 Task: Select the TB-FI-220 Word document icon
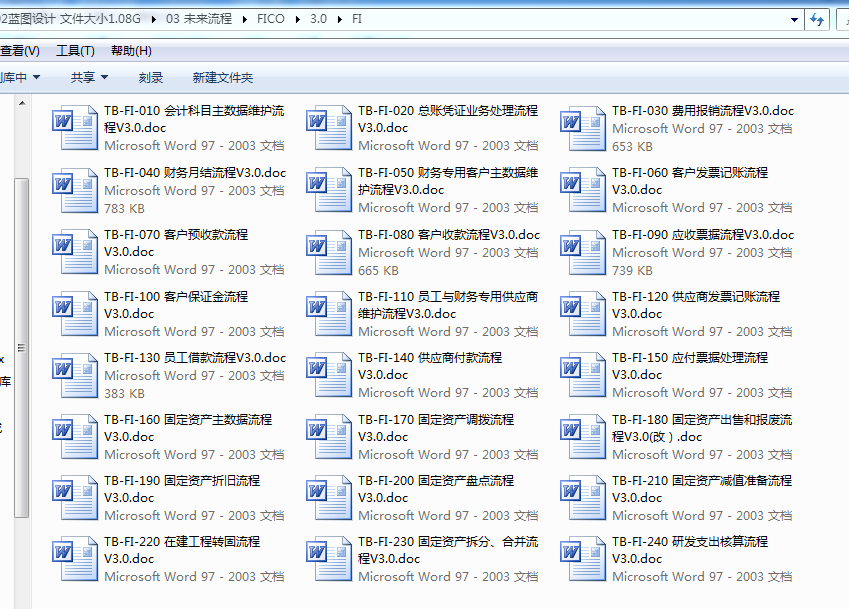pyautogui.click(x=75, y=559)
